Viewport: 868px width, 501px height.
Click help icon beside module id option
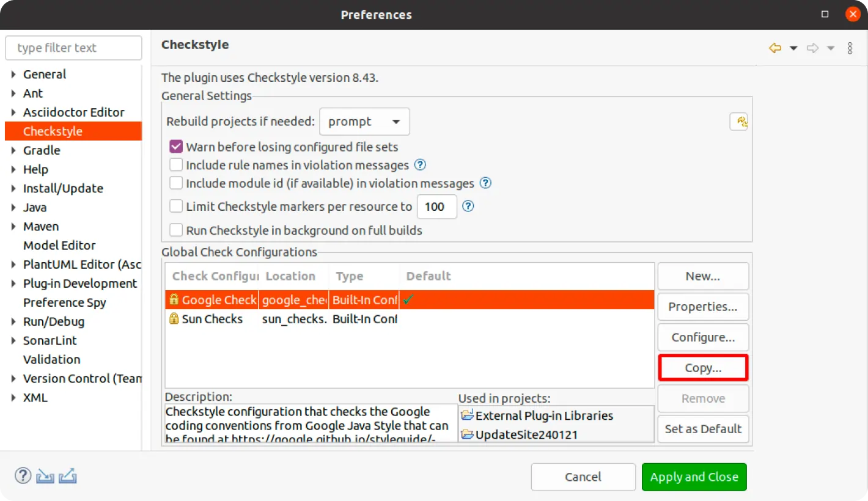pos(485,183)
